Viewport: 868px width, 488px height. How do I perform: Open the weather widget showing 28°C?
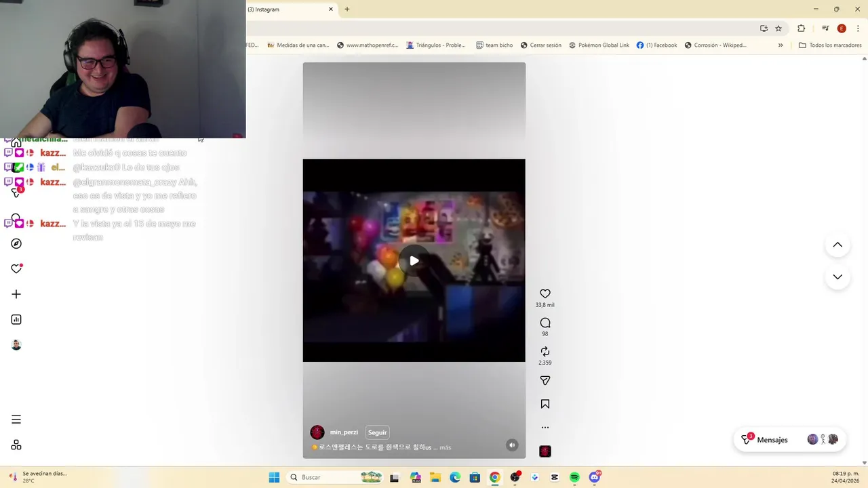39,477
